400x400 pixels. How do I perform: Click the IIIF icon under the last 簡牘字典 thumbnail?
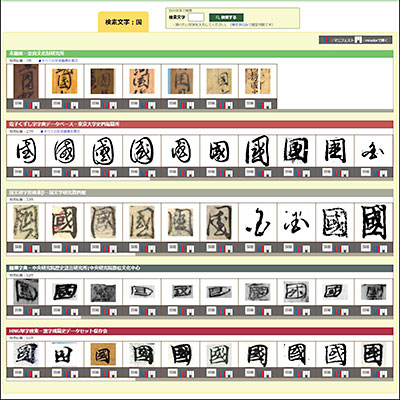376,312
